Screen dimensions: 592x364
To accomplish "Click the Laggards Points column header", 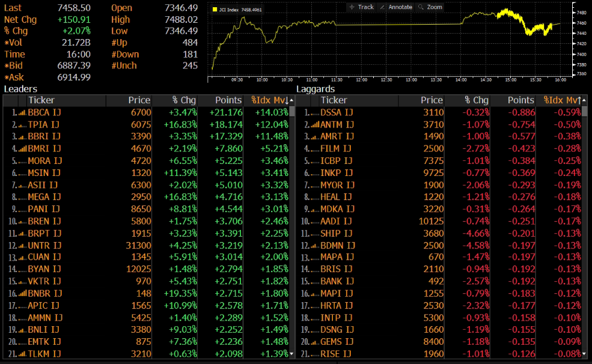I will point(520,100).
